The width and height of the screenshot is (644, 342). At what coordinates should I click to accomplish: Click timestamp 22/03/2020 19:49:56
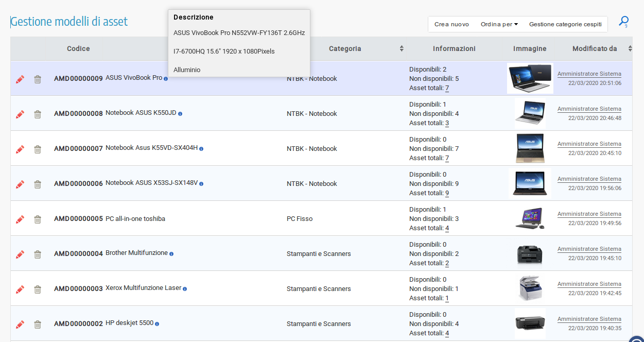tap(595, 223)
